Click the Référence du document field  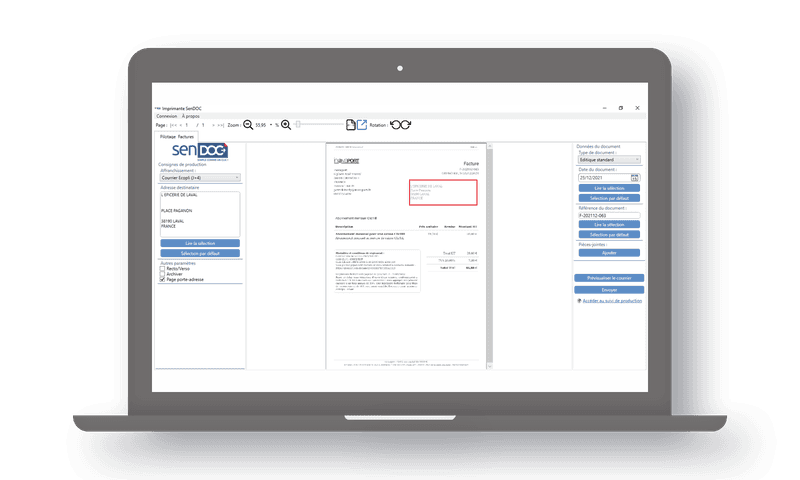pos(609,215)
